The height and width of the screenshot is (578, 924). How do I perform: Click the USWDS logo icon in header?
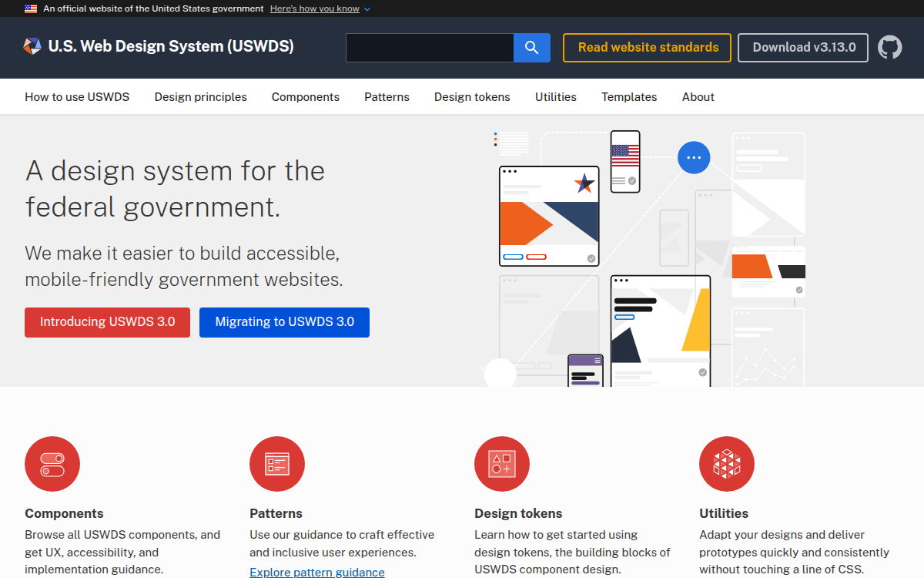32,46
